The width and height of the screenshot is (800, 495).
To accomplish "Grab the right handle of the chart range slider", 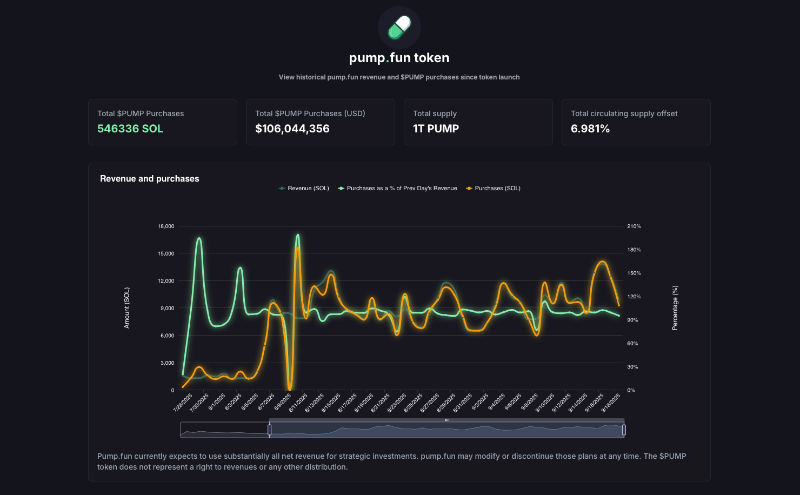I will point(623,430).
